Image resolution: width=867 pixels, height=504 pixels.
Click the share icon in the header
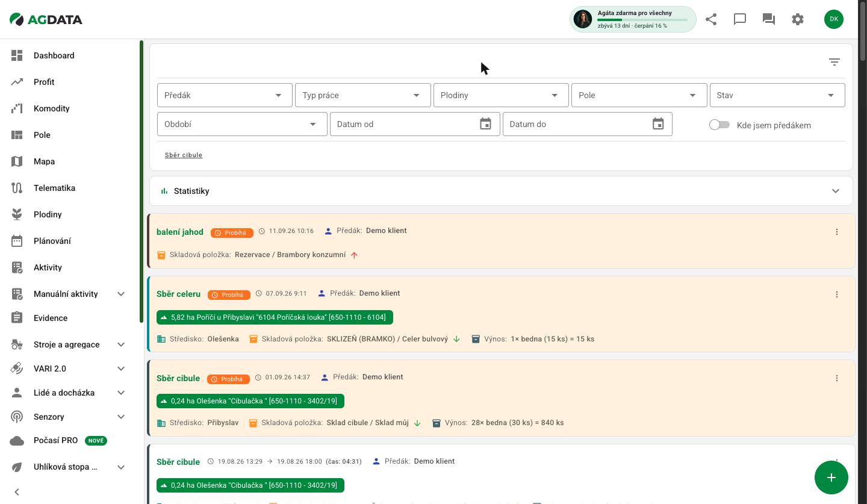[x=711, y=19]
